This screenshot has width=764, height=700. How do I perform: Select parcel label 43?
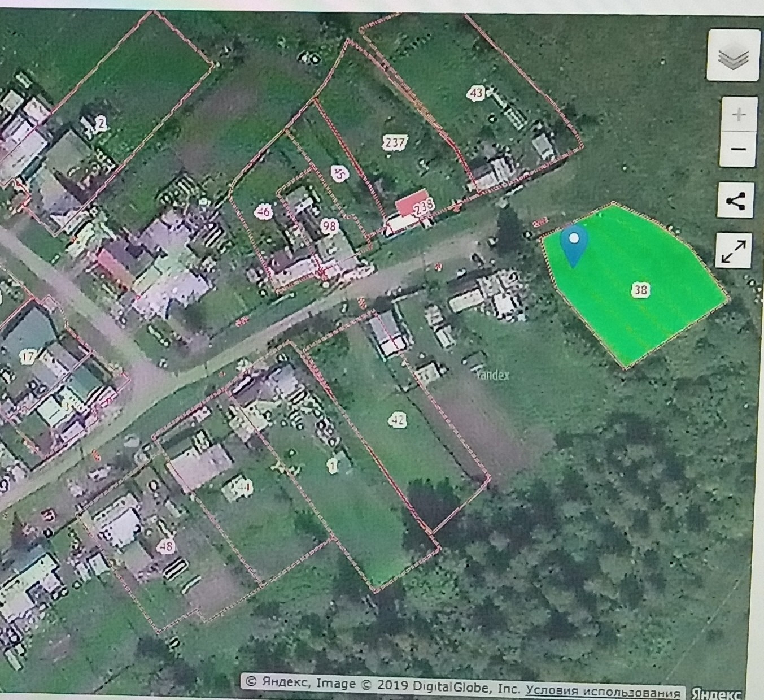pyautogui.click(x=477, y=92)
